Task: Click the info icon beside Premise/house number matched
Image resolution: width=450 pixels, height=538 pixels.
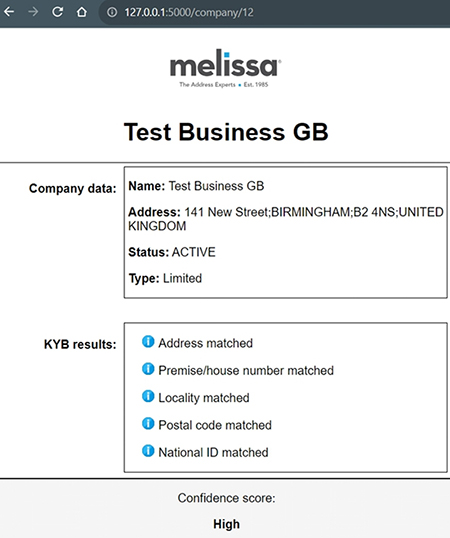Action: (x=148, y=369)
